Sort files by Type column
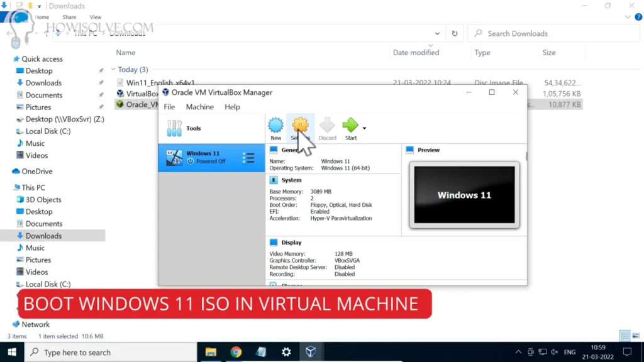Image resolution: width=644 pixels, height=362 pixels. point(482,53)
